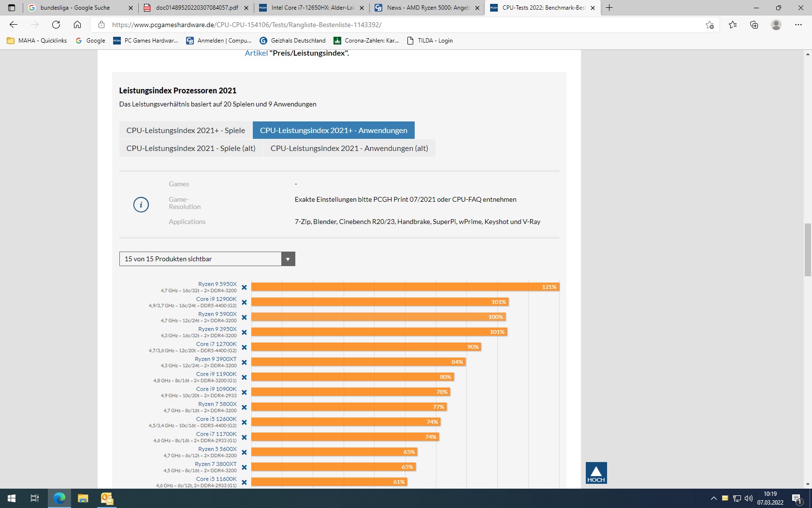Reload the current page
This screenshot has height=508, width=812.
[x=56, y=25]
